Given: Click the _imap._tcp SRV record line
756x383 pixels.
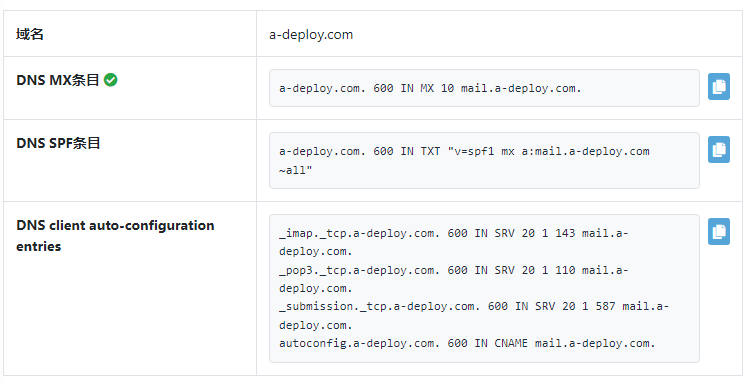Looking at the screenshot, I should point(453,242).
